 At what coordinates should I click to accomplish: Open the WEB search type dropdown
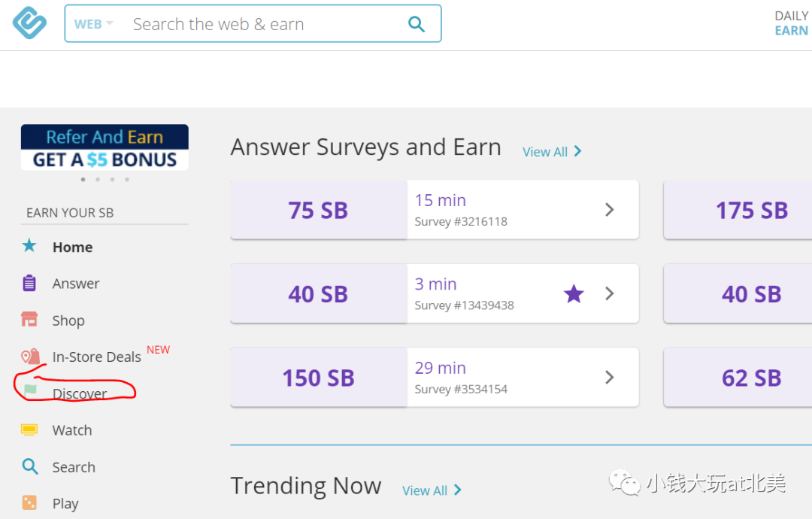tap(93, 24)
